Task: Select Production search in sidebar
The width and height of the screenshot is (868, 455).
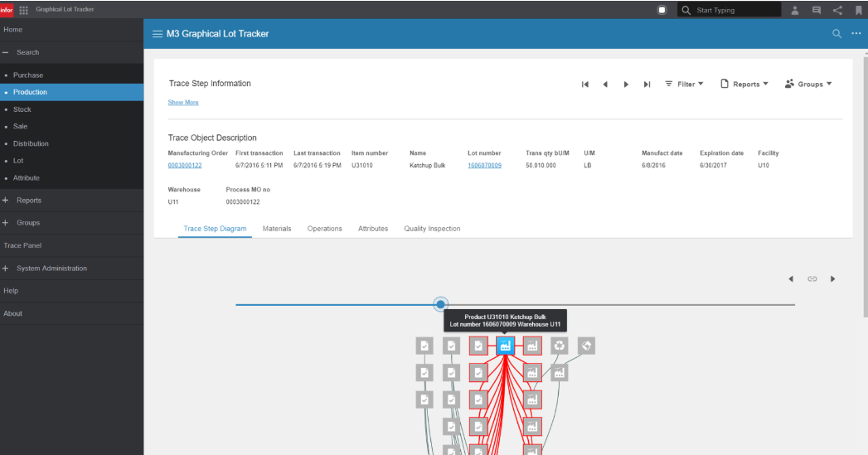Action: (x=71, y=92)
